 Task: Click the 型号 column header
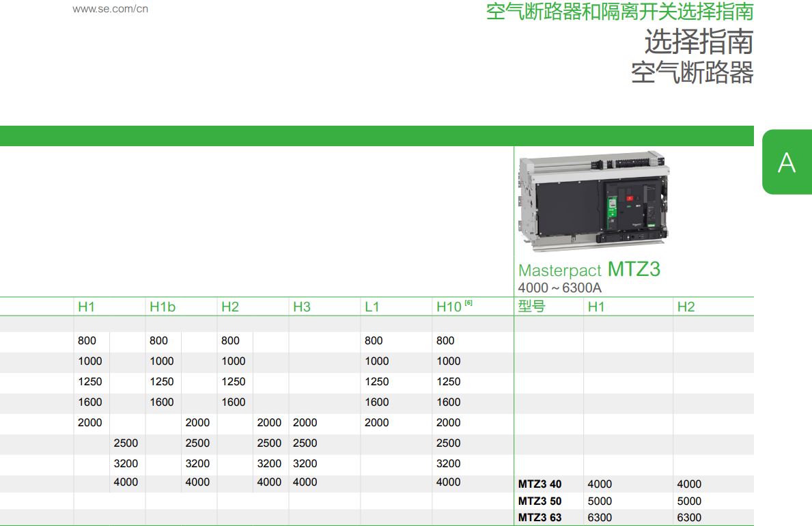coord(532,306)
